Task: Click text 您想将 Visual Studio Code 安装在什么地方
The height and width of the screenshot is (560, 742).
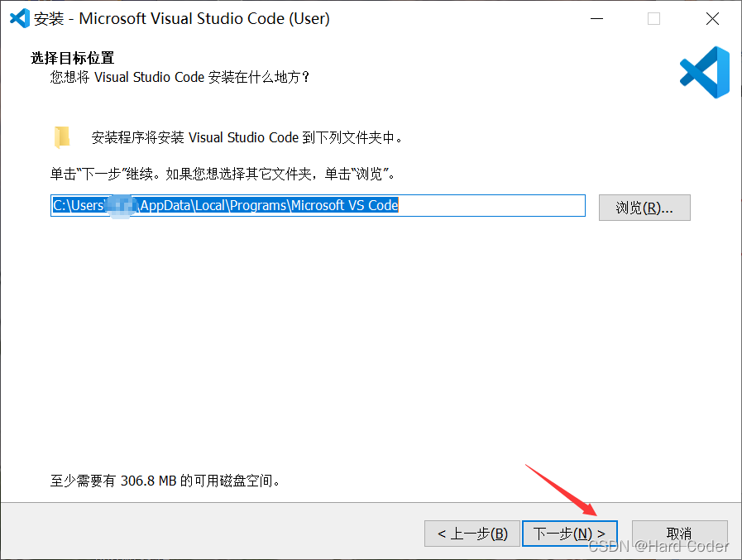Action: 180,77
